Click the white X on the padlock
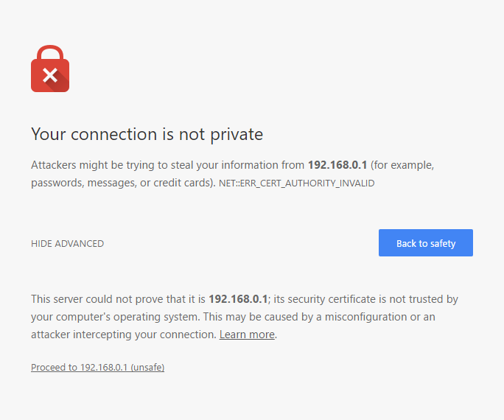The height and width of the screenshot is (420, 504). (x=50, y=74)
